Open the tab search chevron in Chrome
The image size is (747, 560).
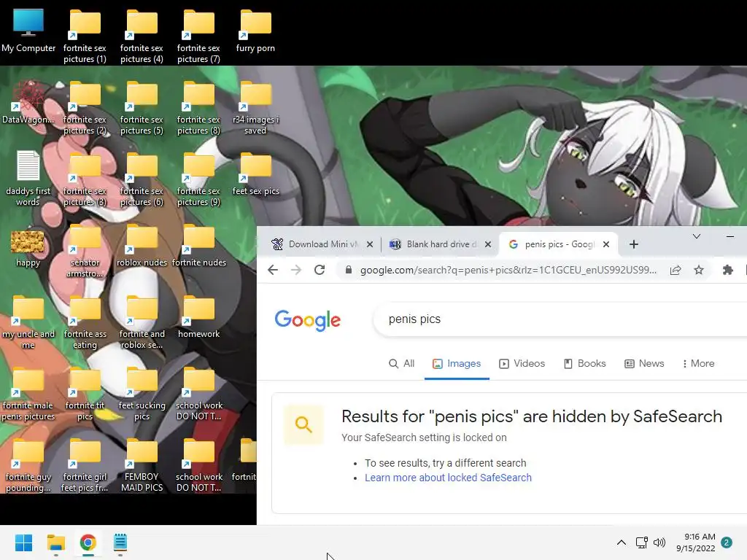click(x=697, y=237)
